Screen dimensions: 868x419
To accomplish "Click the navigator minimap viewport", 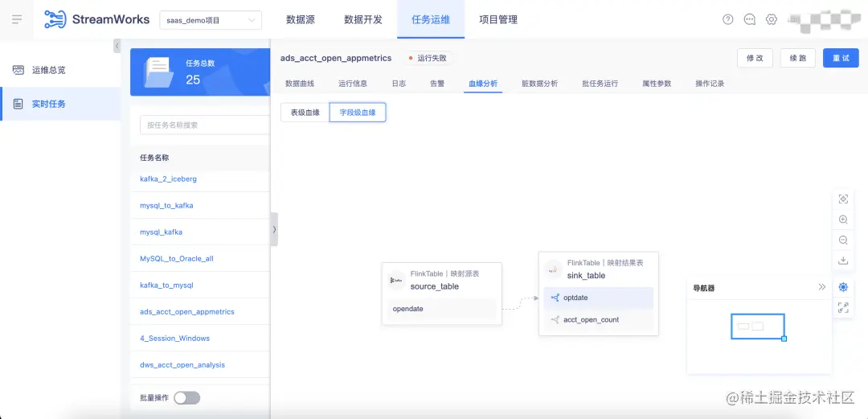I will pos(757,327).
